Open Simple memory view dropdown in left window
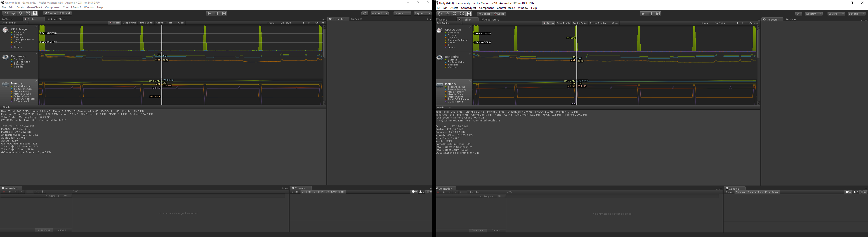The width and height of the screenshot is (868, 237). [x=9, y=107]
